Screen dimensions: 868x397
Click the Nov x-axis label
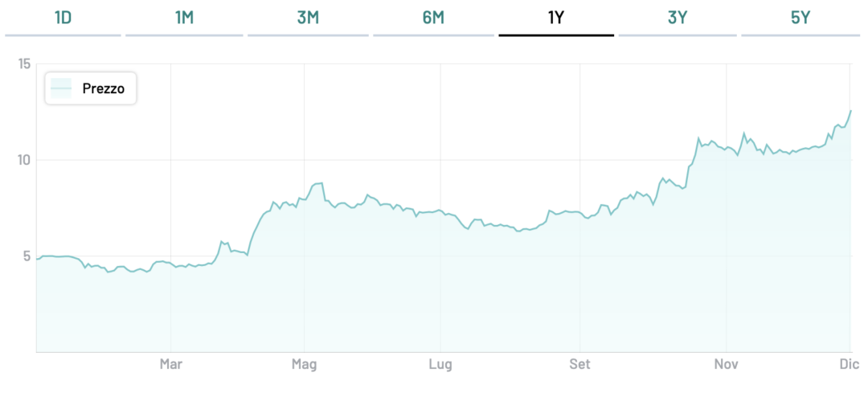[x=726, y=365]
